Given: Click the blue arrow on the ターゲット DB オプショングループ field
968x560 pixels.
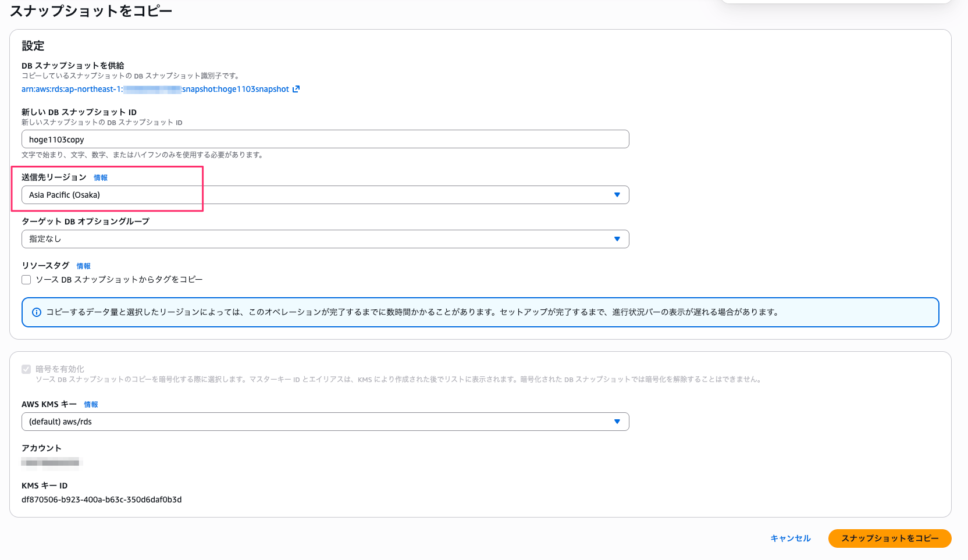Looking at the screenshot, I should point(617,239).
